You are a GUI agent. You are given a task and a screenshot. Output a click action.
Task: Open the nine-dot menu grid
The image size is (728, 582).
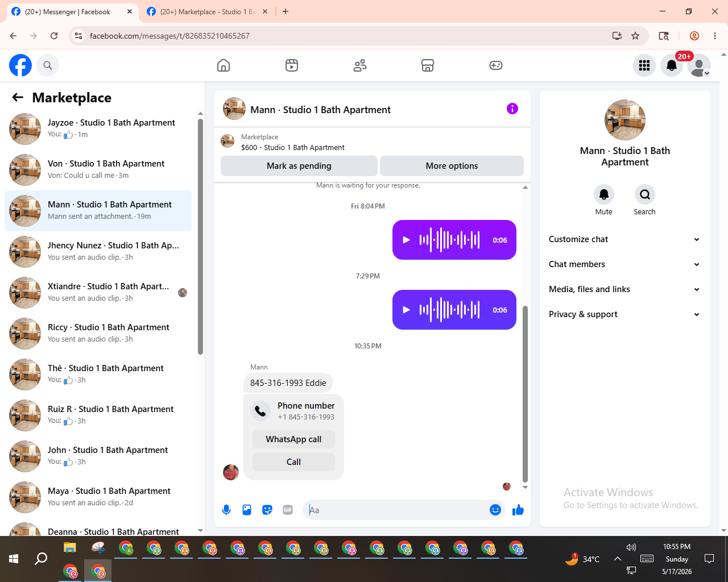click(x=644, y=65)
